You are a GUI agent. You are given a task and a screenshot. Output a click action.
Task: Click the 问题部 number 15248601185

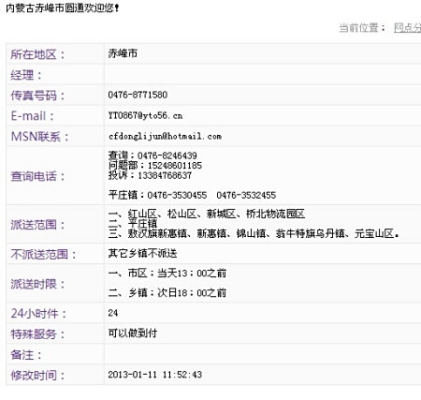tap(175, 165)
